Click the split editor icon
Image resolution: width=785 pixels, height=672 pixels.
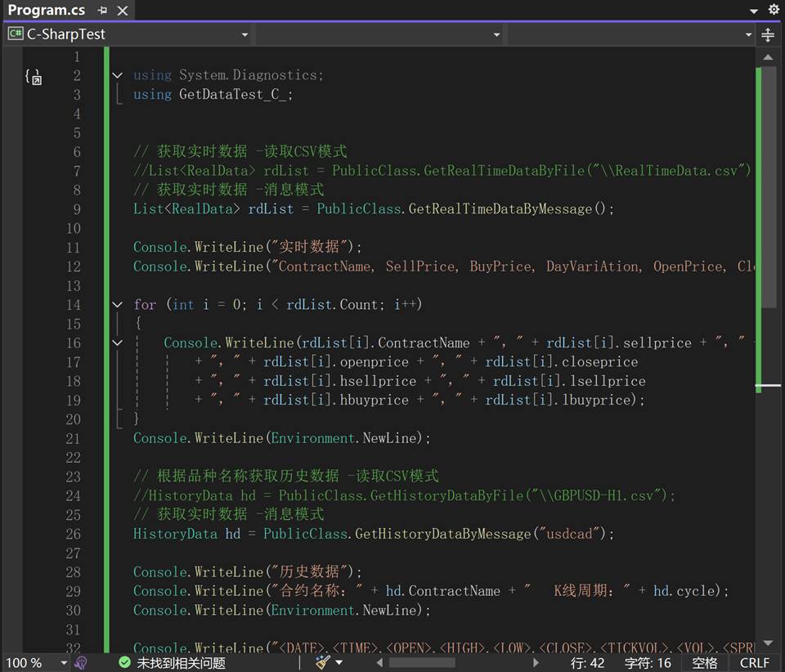(768, 34)
